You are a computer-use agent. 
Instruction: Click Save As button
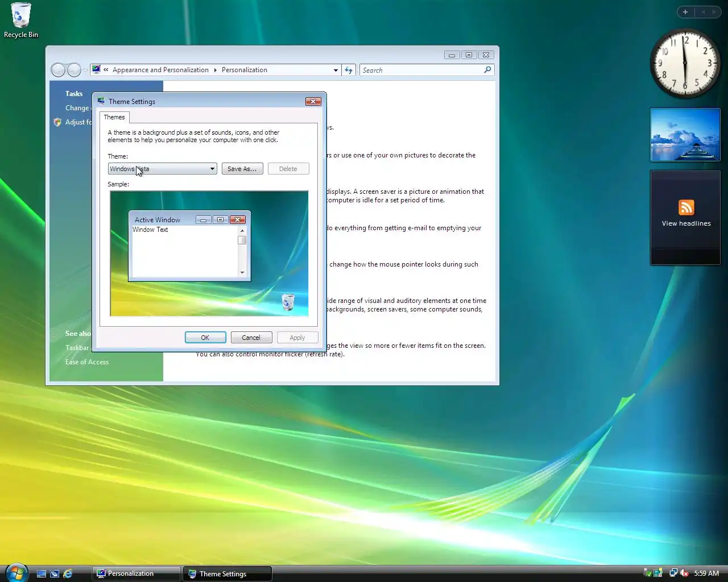point(242,169)
